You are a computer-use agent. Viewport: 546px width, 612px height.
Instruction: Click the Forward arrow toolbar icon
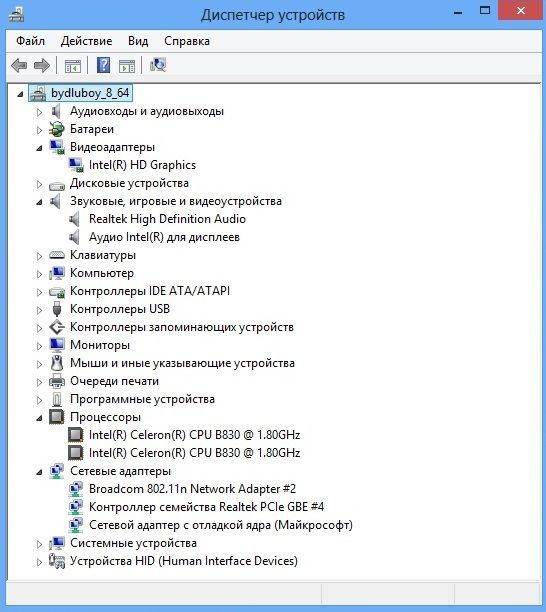coord(42,65)
